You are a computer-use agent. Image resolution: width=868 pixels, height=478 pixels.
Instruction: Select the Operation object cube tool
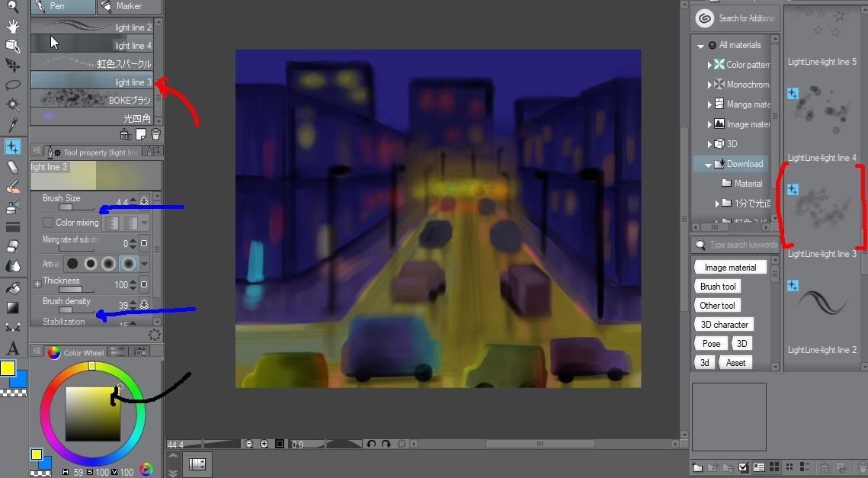12,46
